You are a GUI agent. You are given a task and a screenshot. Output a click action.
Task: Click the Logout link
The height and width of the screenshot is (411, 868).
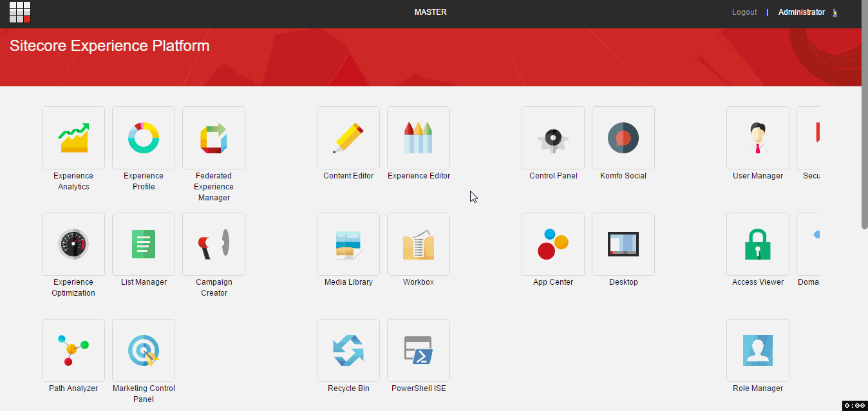[744, 12]
